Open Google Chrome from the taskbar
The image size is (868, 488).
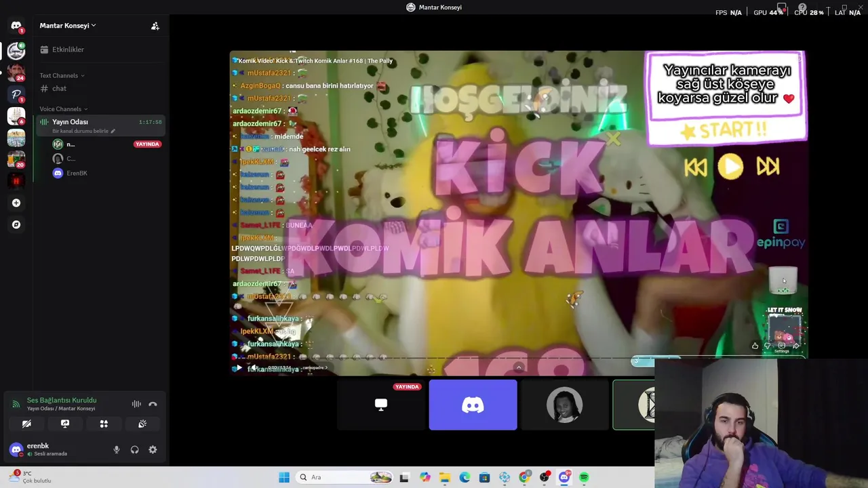tap(524, 477)
